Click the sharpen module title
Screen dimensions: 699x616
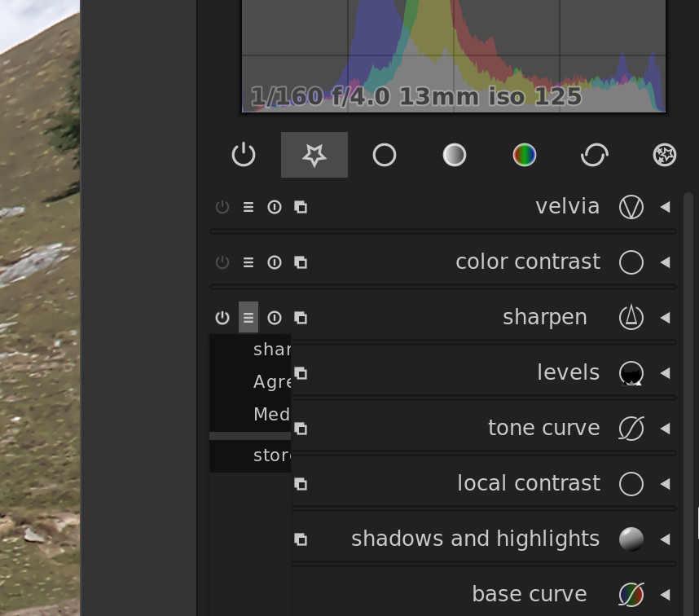tap(545, 318)
